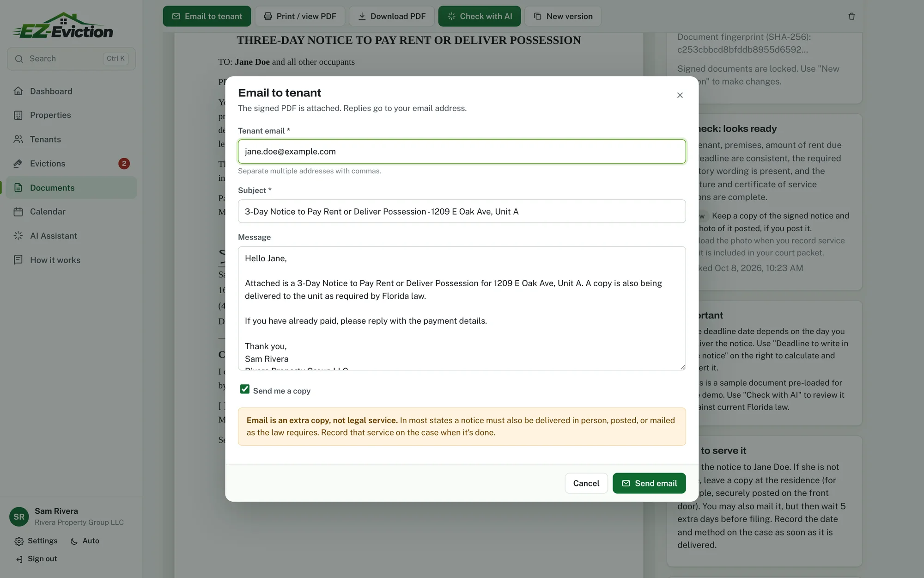This screenshot has height=578, width=924.
Task: Click the search magnifier icon
Action: (19, 59)
